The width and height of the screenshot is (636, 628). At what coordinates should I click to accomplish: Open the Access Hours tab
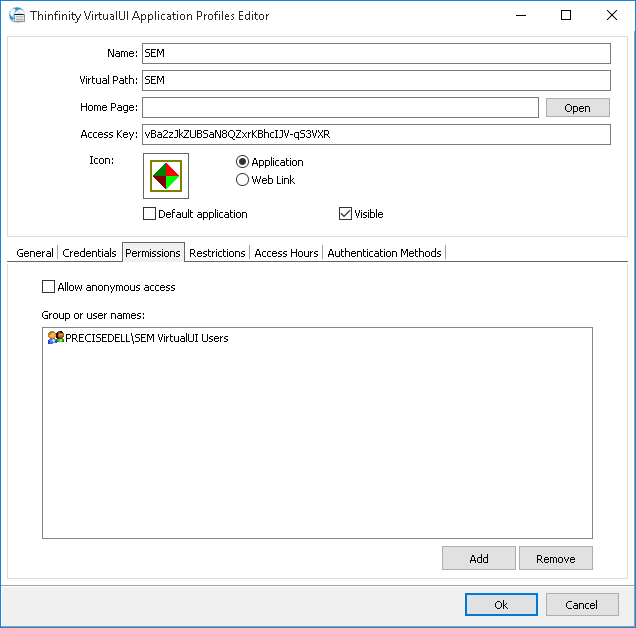point(286,253)
